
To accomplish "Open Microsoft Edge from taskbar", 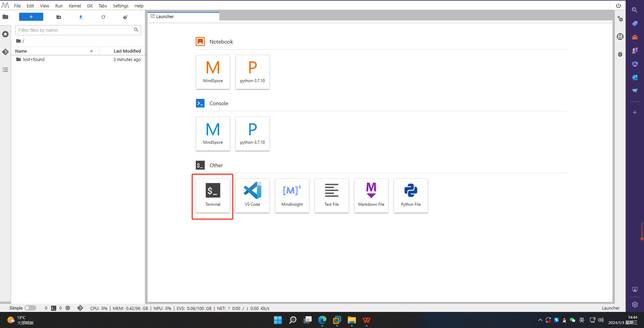I will click(322, 320).
